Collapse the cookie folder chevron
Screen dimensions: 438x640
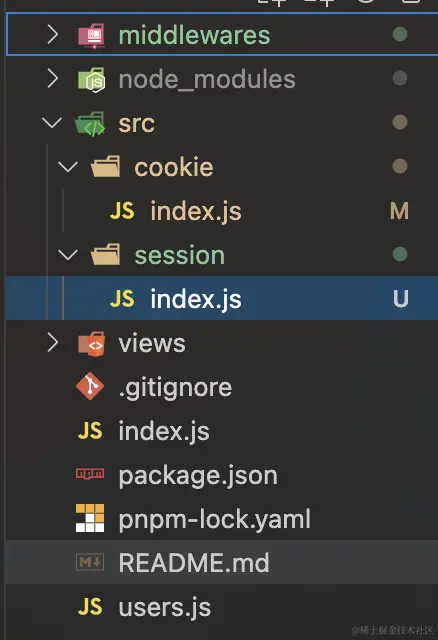point(68,167)
